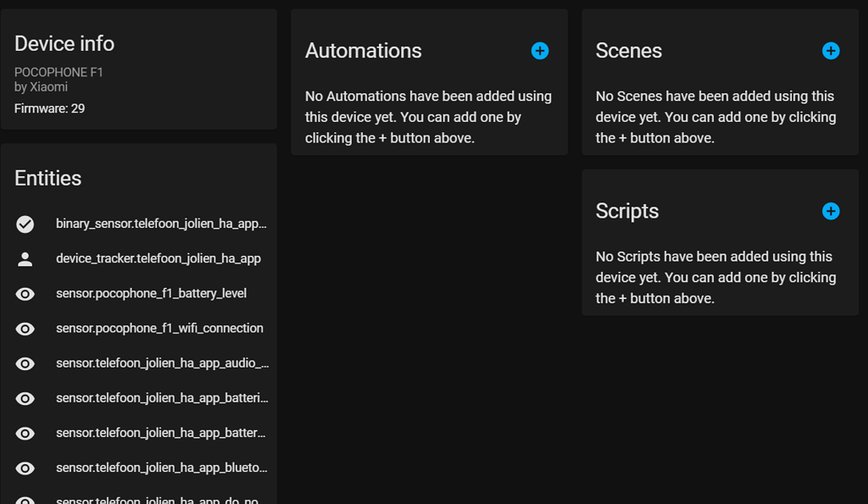The image size is (868, 504).
Task: Open sensor.pocophone_f1_battery_level entity
Action: coord(151,293)
